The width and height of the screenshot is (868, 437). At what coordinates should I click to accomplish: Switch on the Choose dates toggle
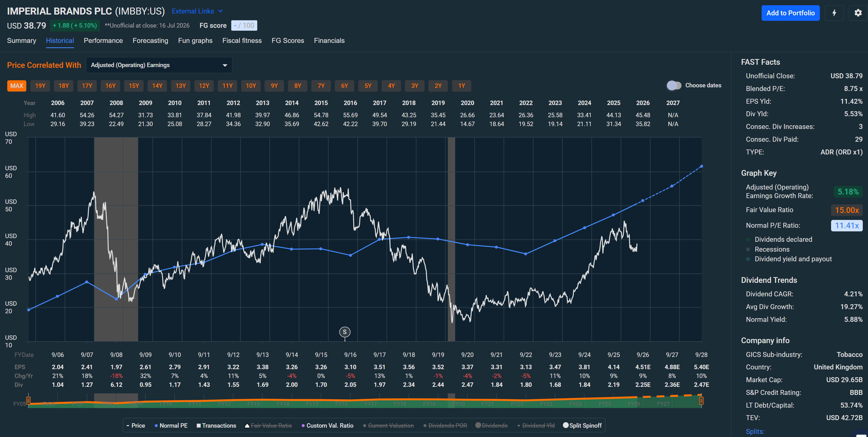pos(674,86)
